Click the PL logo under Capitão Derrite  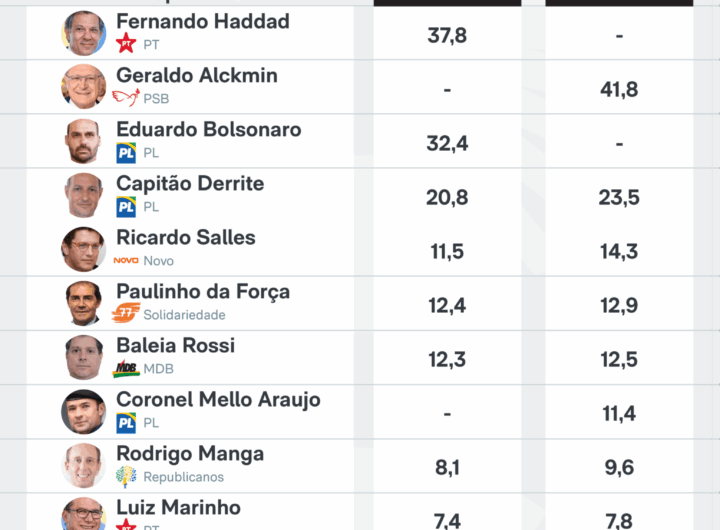(x=126, y=206)
